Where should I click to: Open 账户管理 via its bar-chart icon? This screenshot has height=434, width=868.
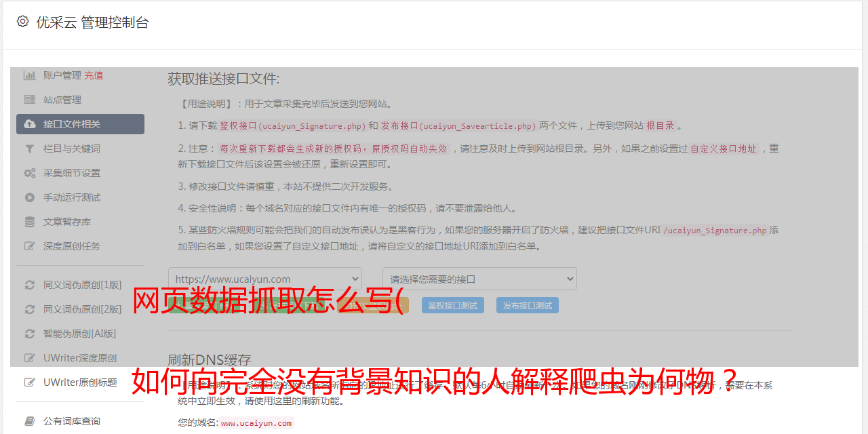click(30, 75)
